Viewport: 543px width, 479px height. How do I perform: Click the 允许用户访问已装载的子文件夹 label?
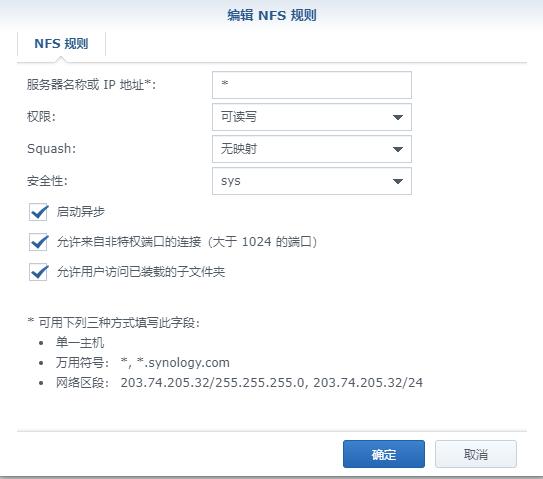[x=141, y=272]
